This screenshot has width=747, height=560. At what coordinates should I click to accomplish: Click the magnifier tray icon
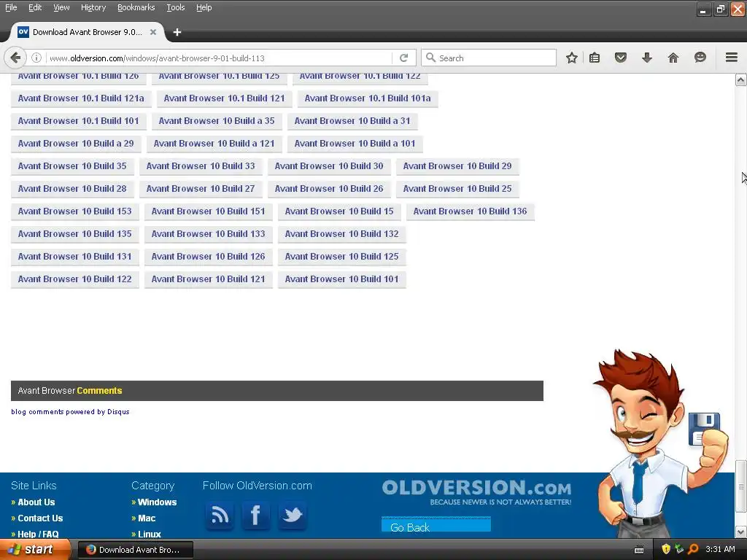point(693,549)
